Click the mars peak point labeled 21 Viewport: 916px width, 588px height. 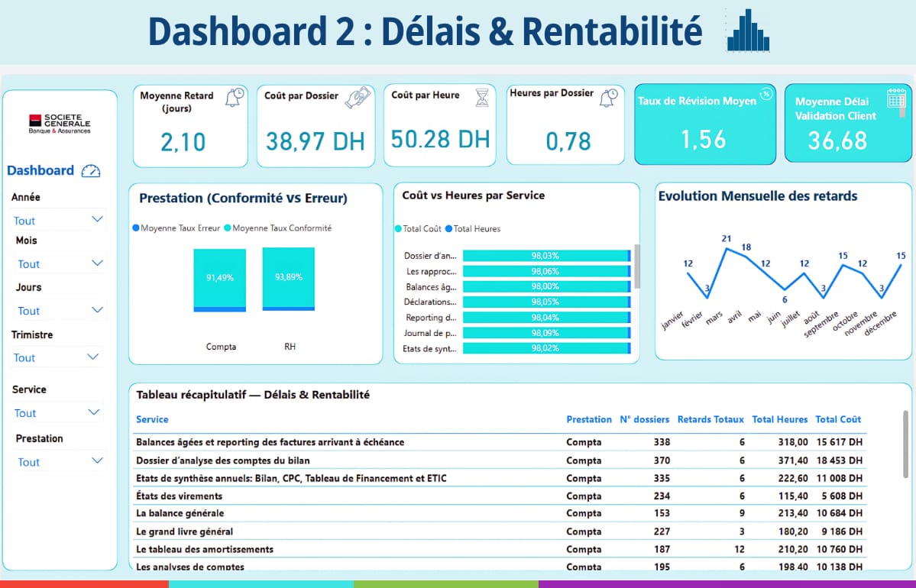pyautogui.click(x=726, y=250)
